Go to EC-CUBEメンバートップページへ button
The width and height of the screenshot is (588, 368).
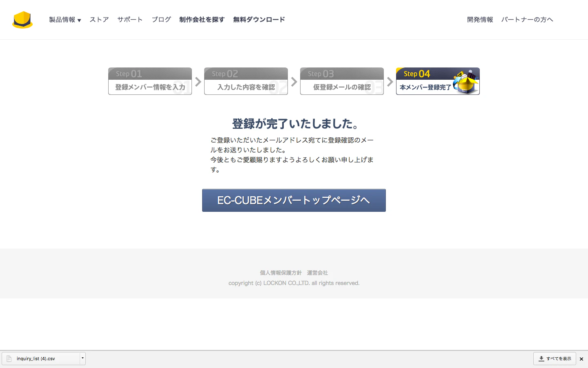(294, 200)
